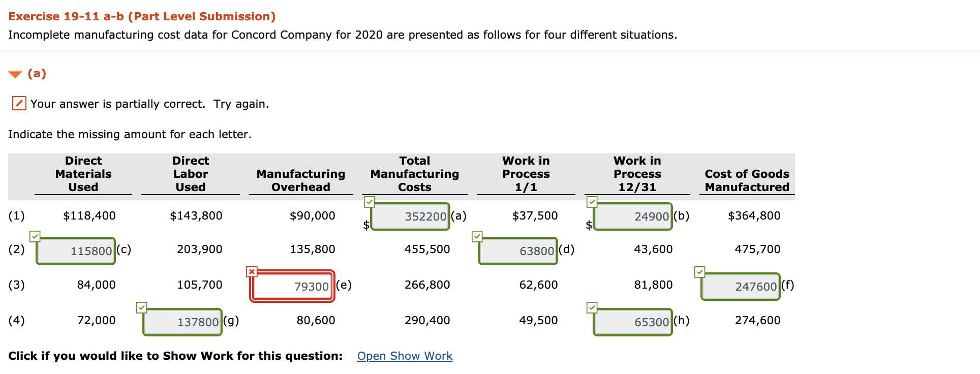Click the Direct Materials Used column header
The width and height of the screenshot is (980, 374).
coord(83,174)
